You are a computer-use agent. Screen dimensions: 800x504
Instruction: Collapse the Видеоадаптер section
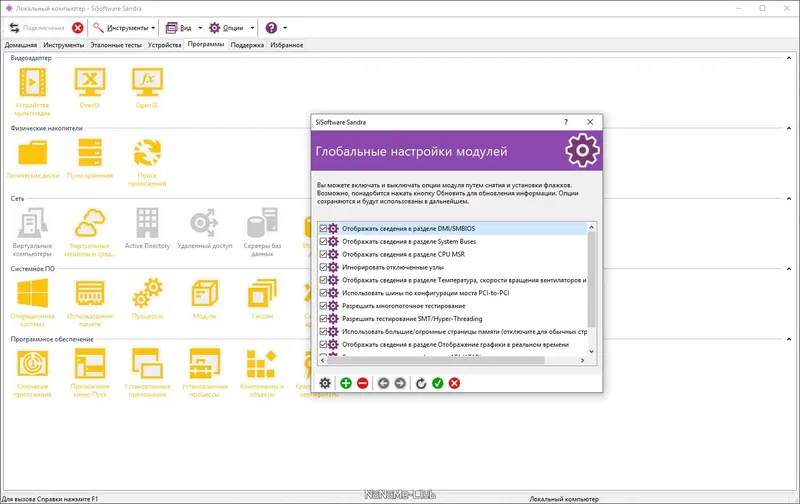789,58
